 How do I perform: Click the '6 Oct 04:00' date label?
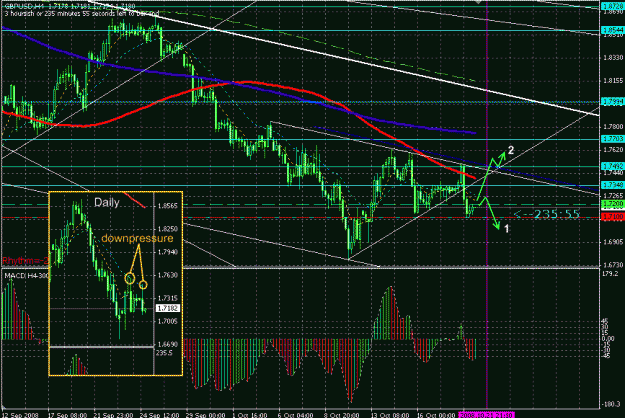(x=296, y=415)
